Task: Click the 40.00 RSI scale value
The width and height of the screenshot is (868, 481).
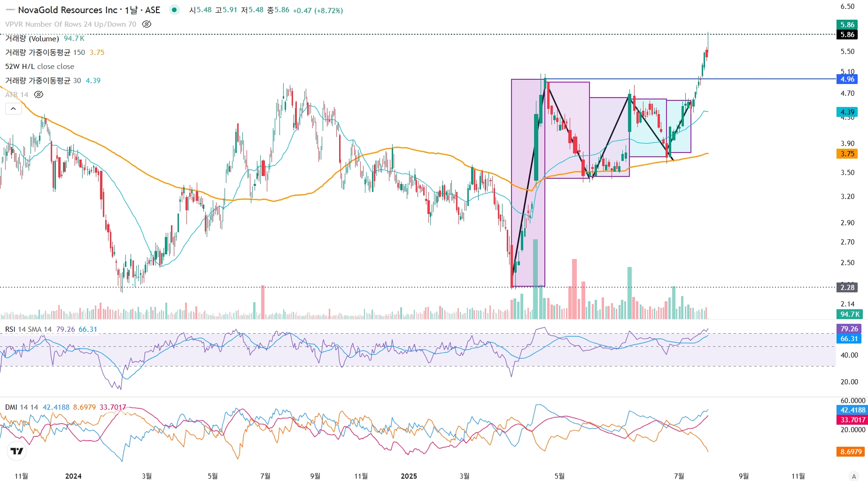Action: coord(849,355)
